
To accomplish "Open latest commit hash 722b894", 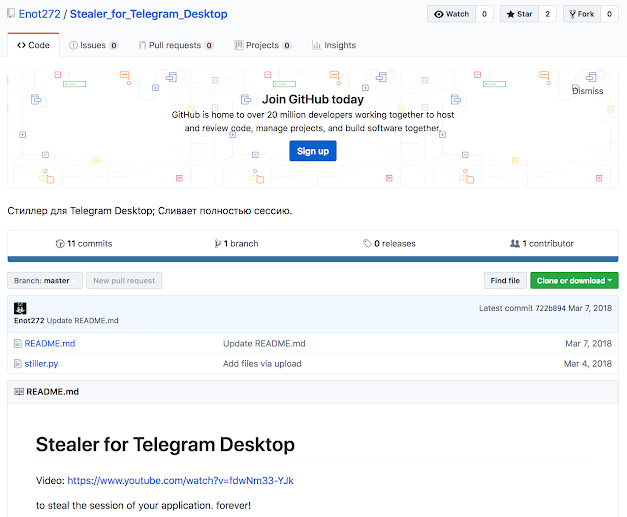I will (x=552, y=308).
